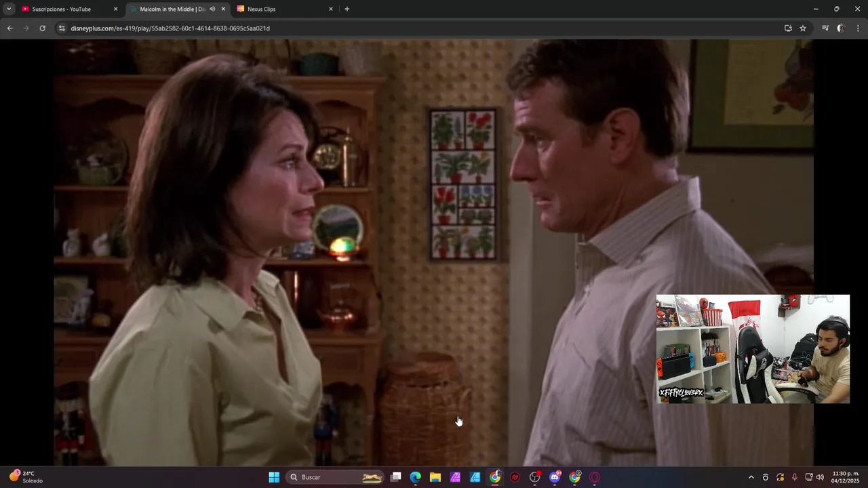The width and height of the screenshot is (868, 488).
Task: Open Task View from the taskbar
Action: pos(396,477)
